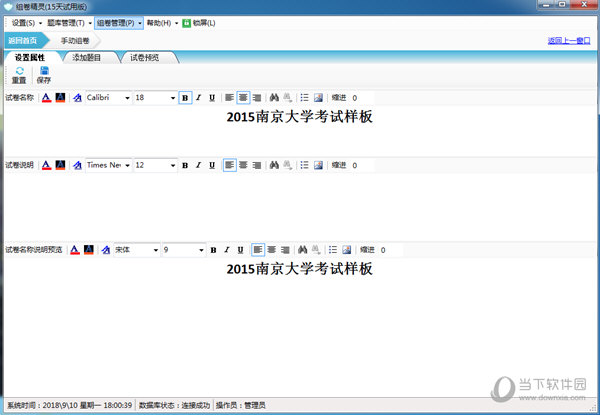
Task: Align right in 试卷名称 toolbar
Action: 257,98
